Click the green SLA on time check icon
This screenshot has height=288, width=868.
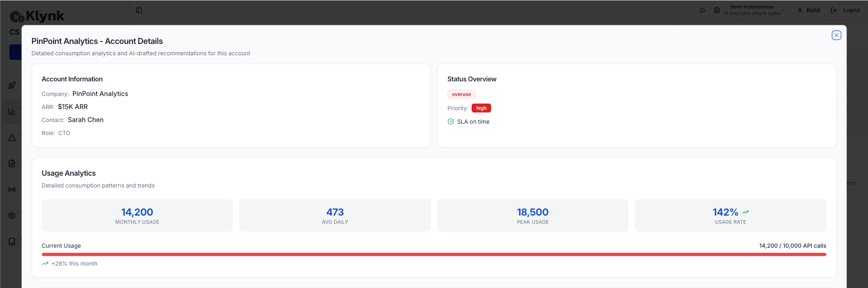tap(450, 122)
